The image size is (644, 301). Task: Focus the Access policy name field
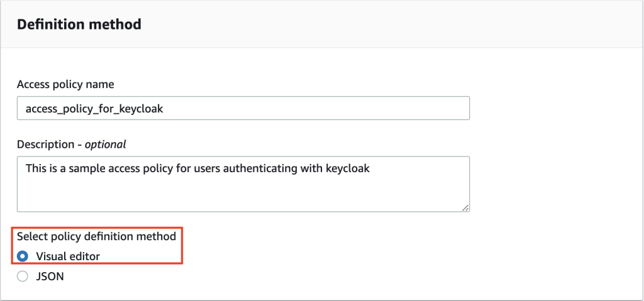pyautogui.click(x=243, y=109)
